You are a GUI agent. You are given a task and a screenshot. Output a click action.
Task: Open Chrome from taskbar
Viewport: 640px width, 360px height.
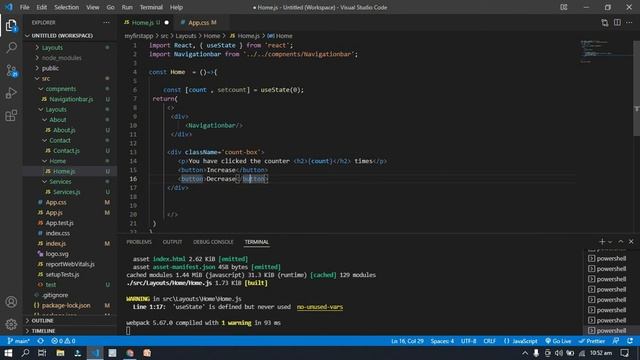130,353
